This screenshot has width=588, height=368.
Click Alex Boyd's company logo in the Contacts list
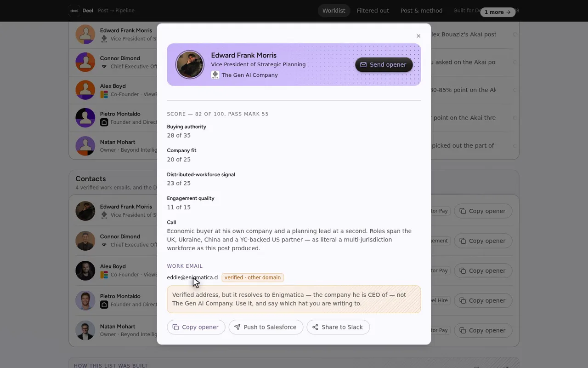click(104, 275)
